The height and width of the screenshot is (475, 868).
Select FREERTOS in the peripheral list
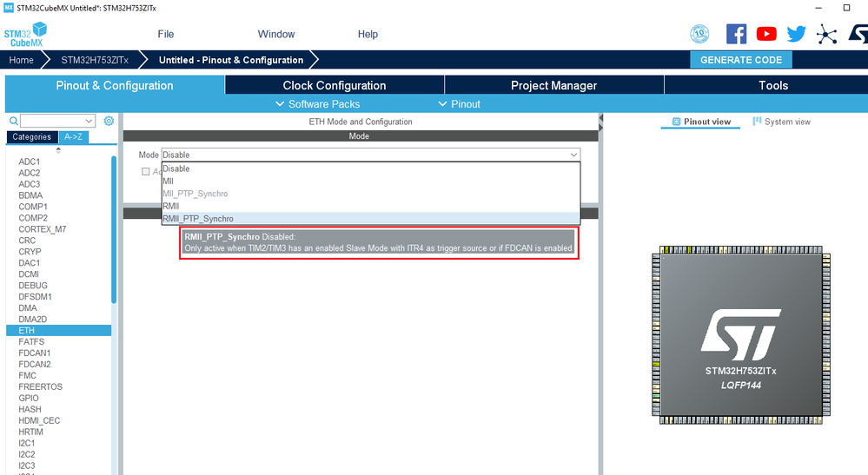[41, 386]
